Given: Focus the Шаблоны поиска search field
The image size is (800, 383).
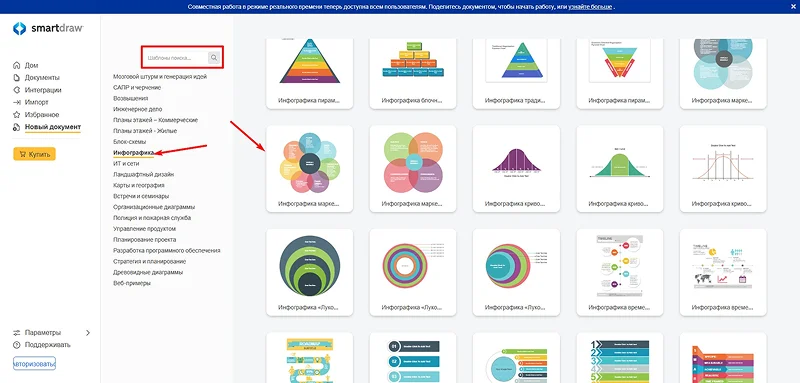Looking at the screenshot, I should tap(176, 58).
